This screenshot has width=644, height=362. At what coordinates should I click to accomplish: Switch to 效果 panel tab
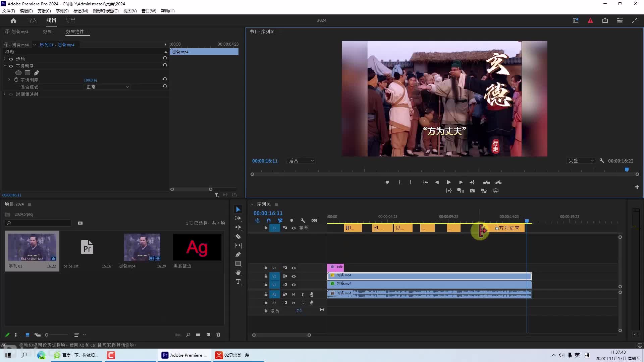(x=47, y=32)
